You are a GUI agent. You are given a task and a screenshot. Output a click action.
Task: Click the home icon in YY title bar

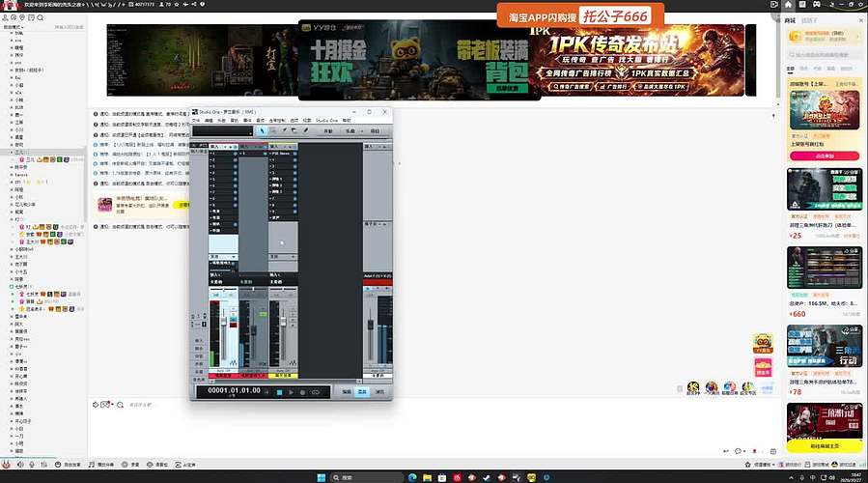[788, 5]
